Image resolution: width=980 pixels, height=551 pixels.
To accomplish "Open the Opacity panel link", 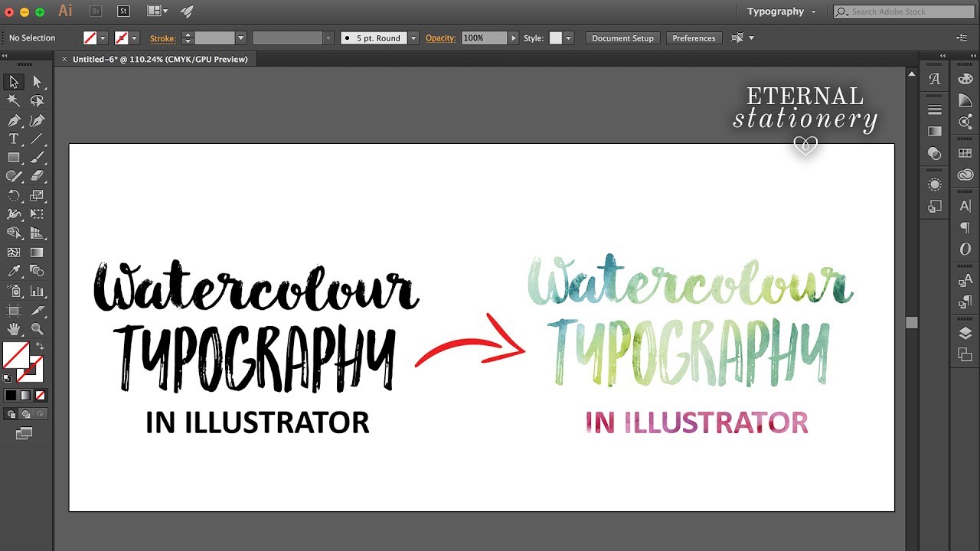I will [440, 38].
